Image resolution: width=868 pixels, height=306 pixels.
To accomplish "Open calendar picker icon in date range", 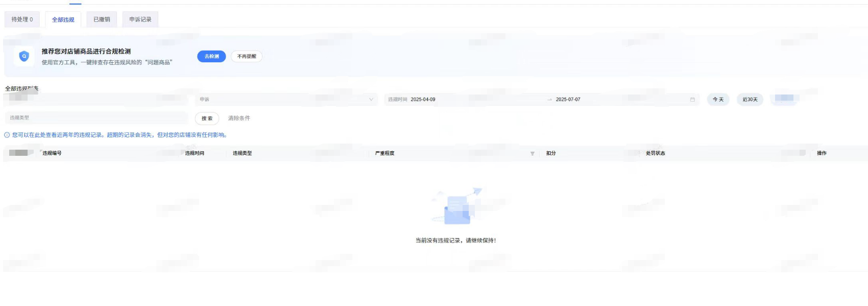I will (692, 99).
